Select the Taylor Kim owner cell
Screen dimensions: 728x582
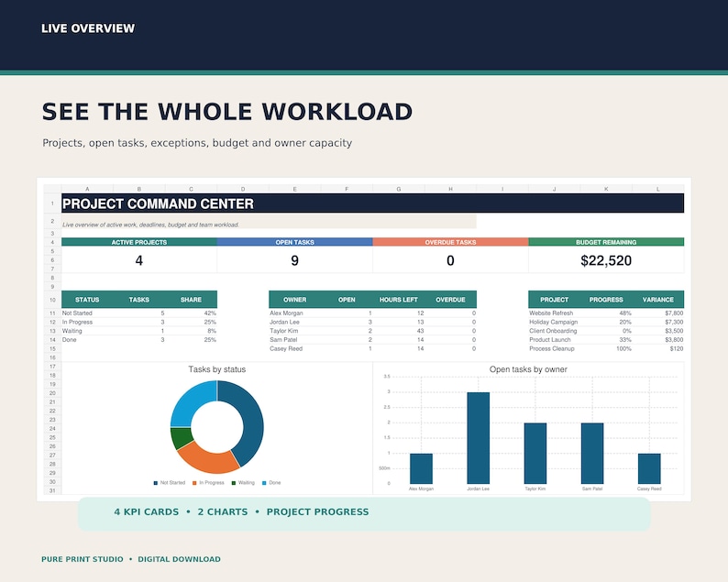(295, 331)
